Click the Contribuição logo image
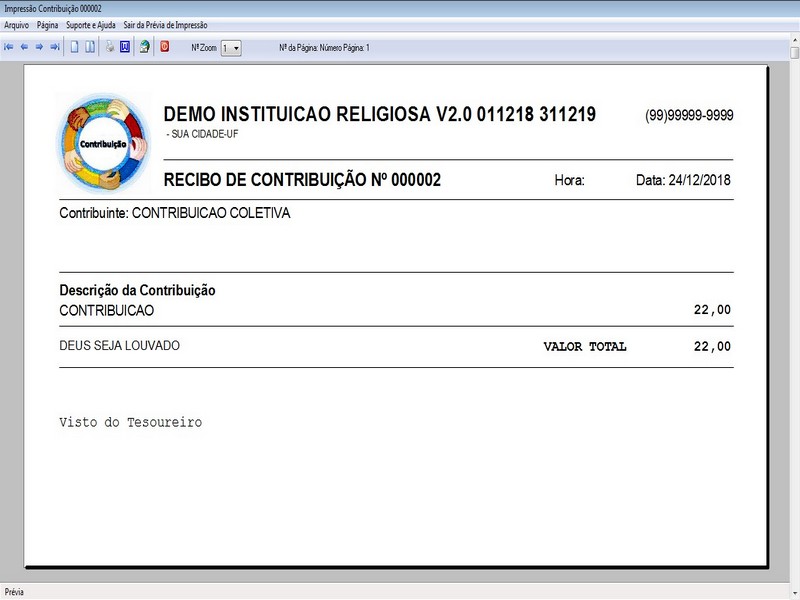 pos(104,143)
